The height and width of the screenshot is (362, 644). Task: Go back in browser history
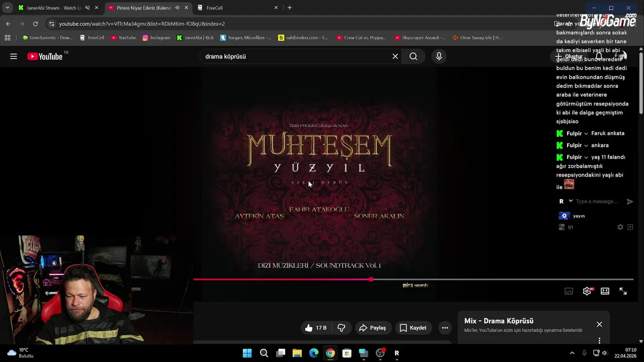(x=8, y=24)
